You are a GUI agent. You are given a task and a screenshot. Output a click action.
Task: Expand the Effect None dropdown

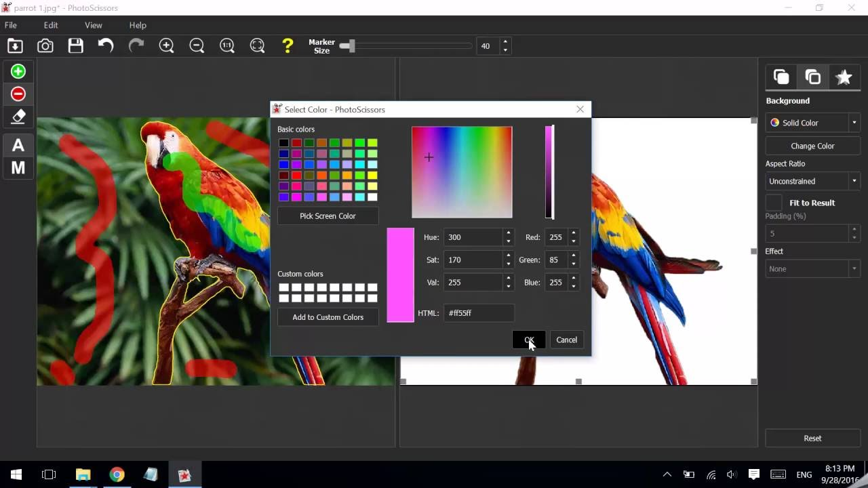pos(812,268)
